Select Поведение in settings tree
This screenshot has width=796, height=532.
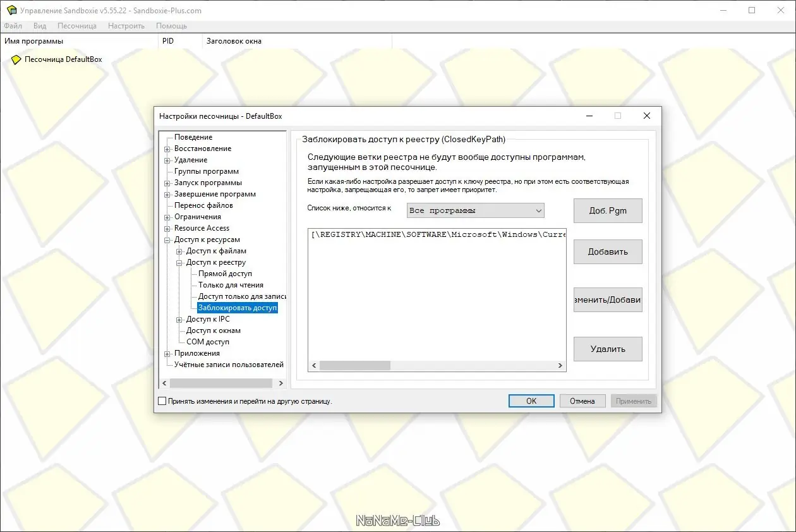(193, 137)
